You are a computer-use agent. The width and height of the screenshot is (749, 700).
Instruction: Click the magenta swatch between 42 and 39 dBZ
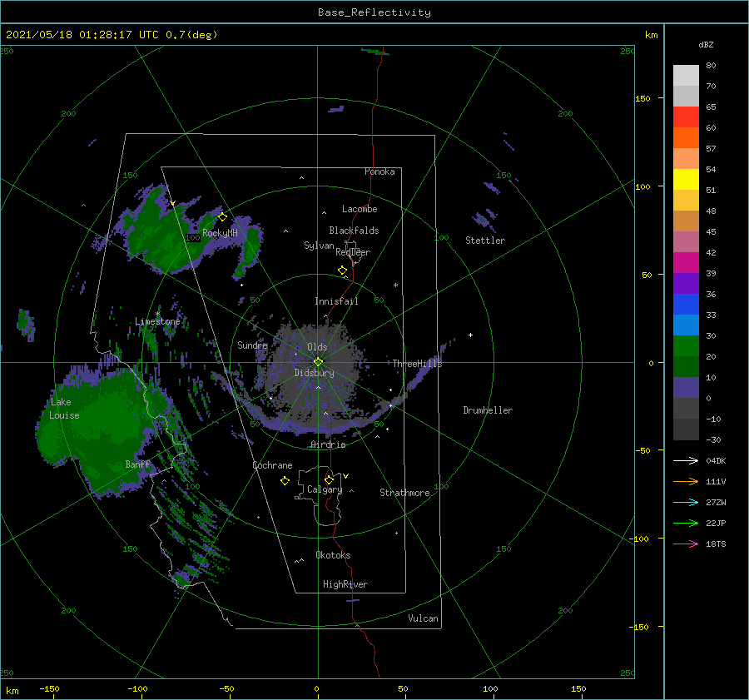click(686, 262)
